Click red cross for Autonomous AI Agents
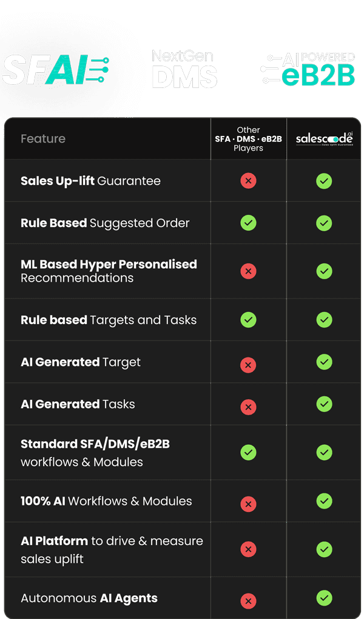 [x=248, y=601]
